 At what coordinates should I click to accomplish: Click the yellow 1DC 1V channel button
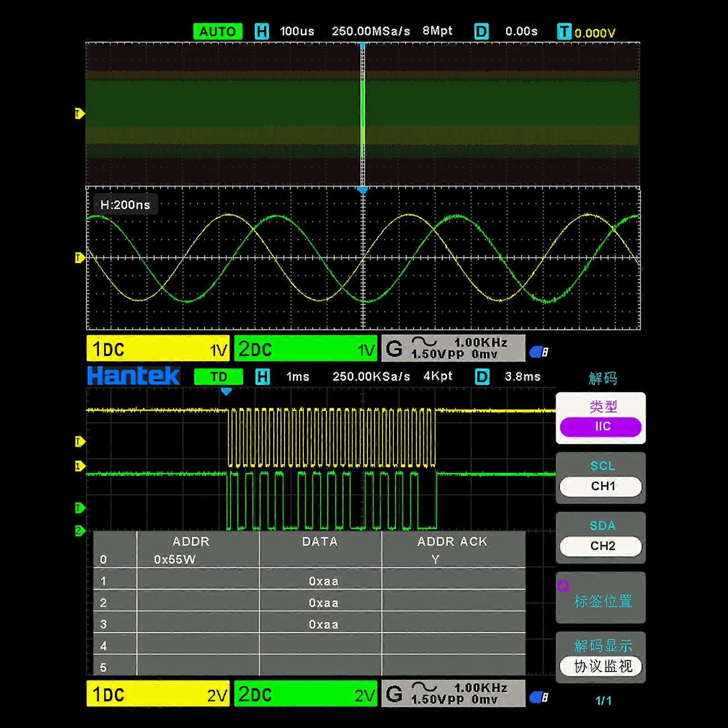[x=157, y=348]
